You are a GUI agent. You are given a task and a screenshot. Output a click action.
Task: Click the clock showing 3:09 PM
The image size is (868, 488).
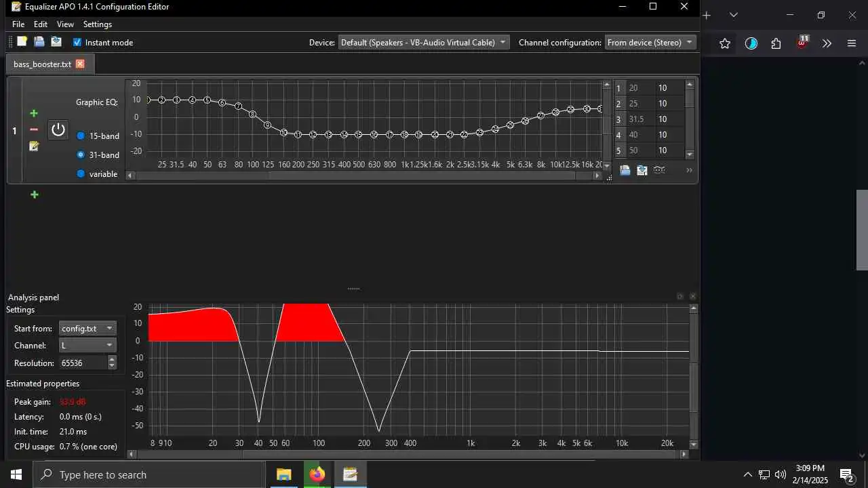[x=810, y=468]
